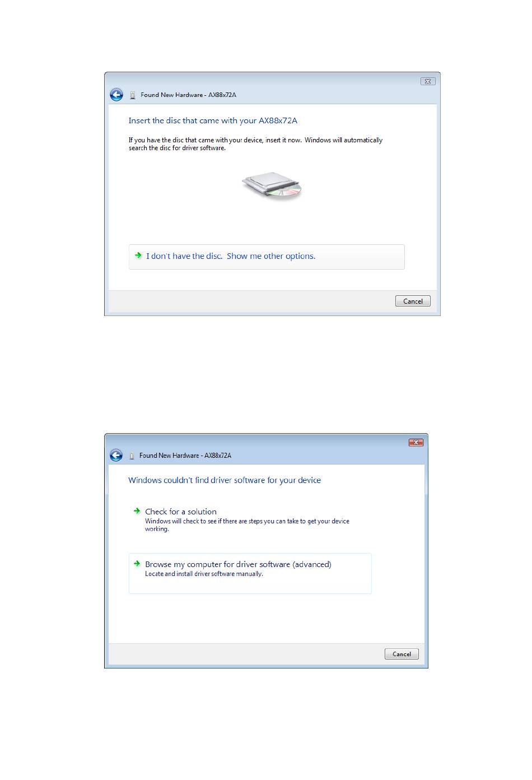
Task: Select Check for a solution
Action: tap(181, 512)
